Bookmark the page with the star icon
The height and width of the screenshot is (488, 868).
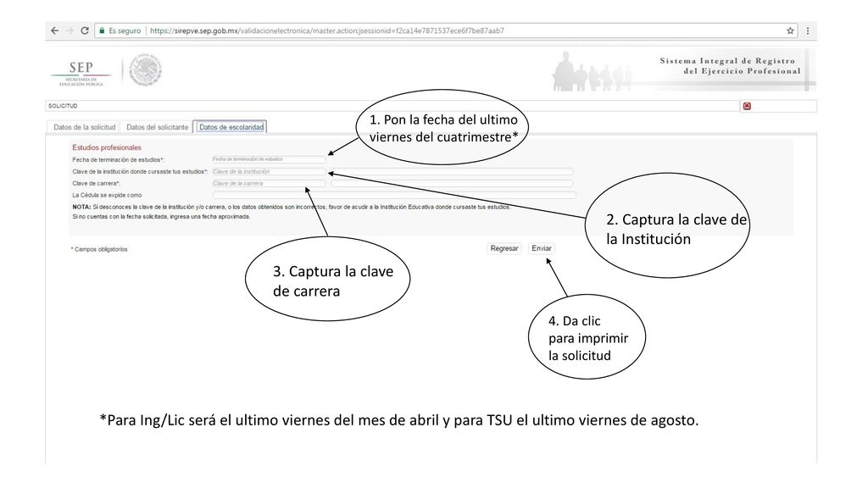point(790,30)
